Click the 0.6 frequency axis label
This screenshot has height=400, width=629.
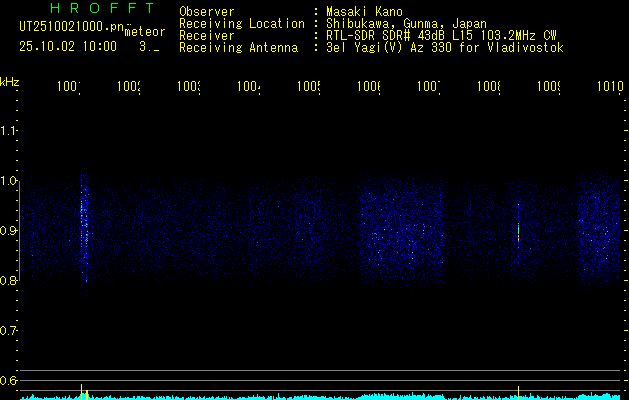[x=8, y=380]
